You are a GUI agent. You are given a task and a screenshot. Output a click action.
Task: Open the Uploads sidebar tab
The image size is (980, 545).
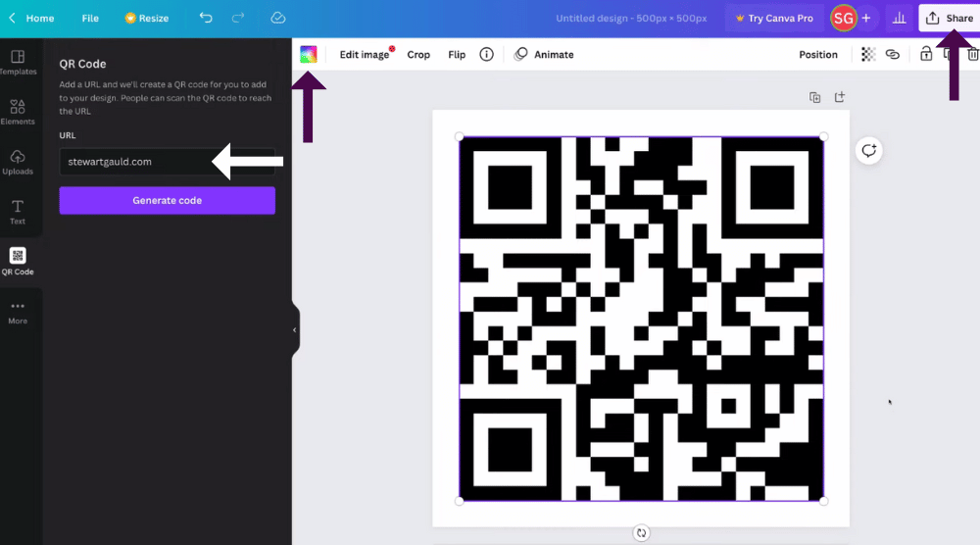click(x=18, y=163)
